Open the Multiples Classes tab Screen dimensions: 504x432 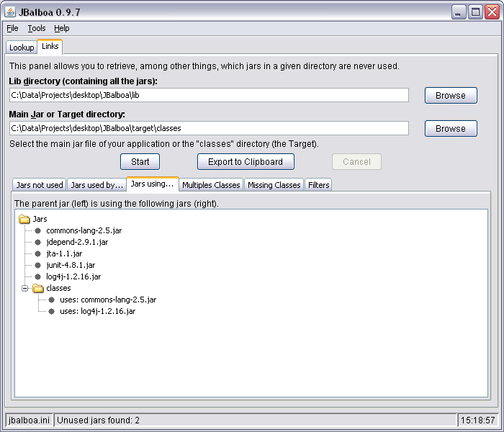[x=211, y=185]
